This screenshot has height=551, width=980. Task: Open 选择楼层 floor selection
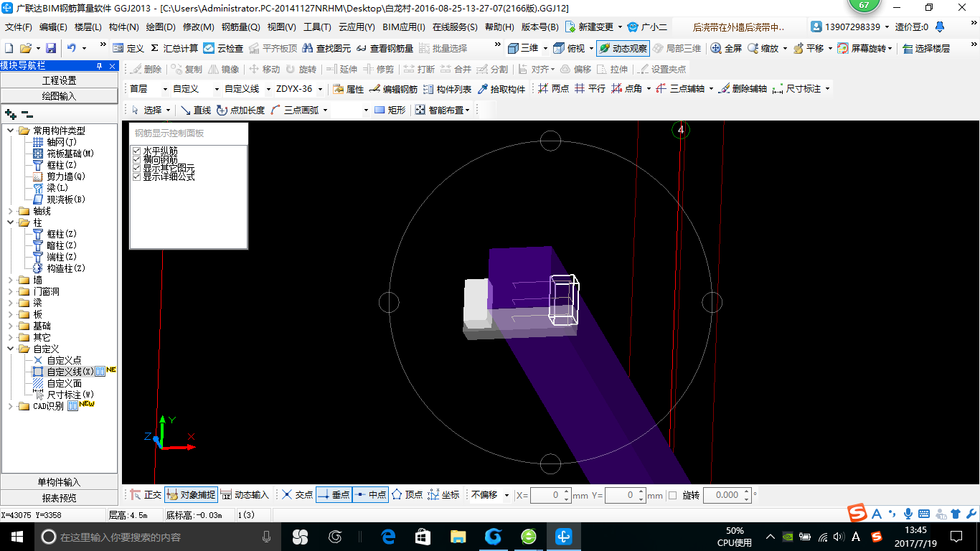coord(926,48)
